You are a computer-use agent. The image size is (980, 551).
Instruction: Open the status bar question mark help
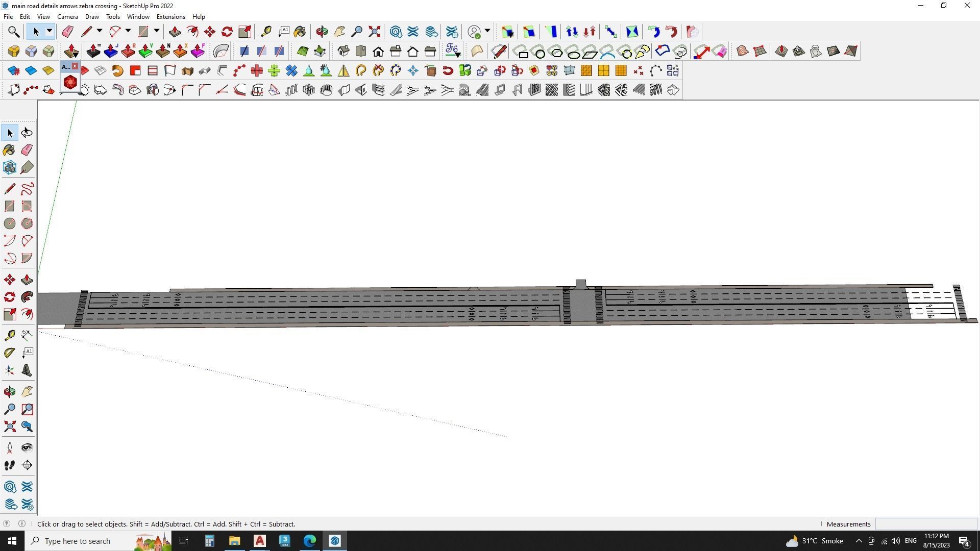[7, 523]
